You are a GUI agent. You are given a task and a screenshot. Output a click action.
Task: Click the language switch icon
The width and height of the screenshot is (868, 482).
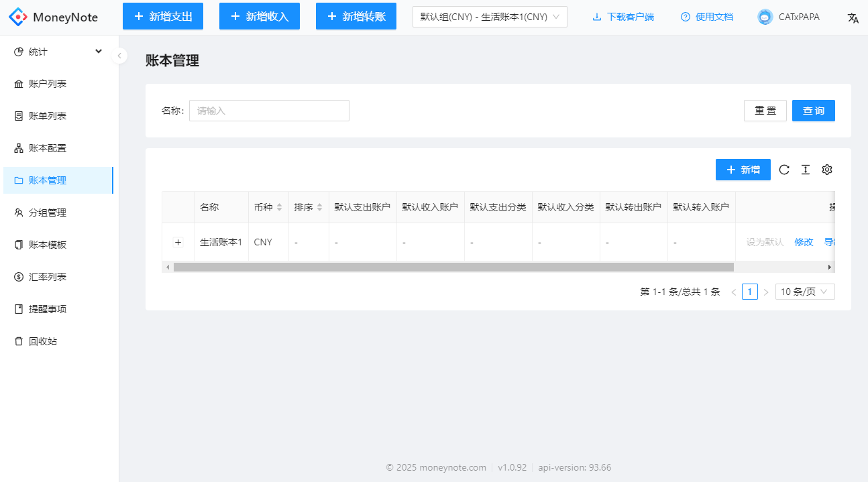point(853,17)
